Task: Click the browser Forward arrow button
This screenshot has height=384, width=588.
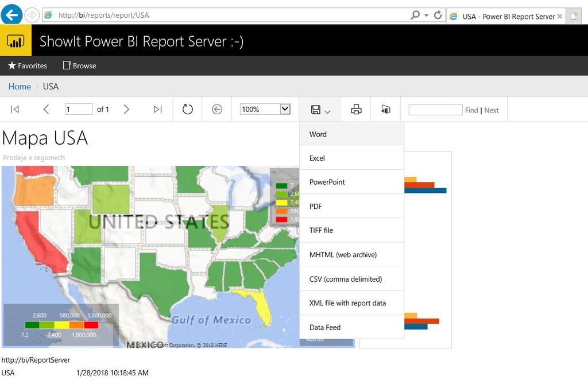Action: [32, 15]
